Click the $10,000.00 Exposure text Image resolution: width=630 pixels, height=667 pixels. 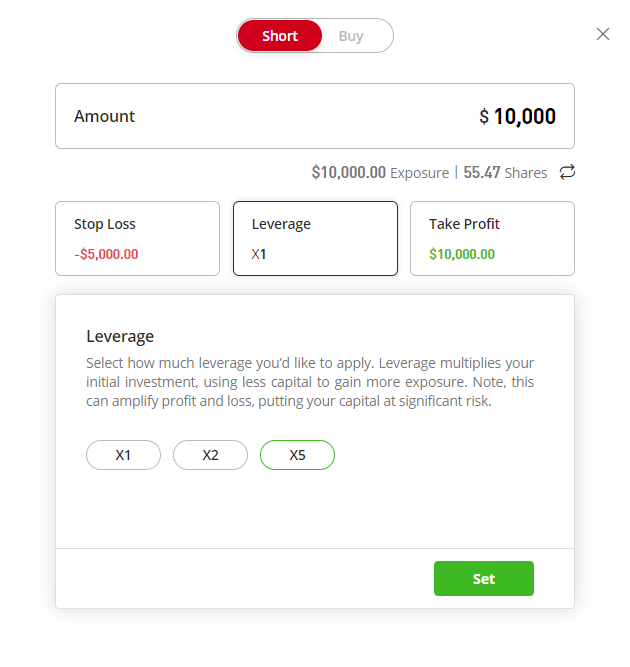coord(379,173)
